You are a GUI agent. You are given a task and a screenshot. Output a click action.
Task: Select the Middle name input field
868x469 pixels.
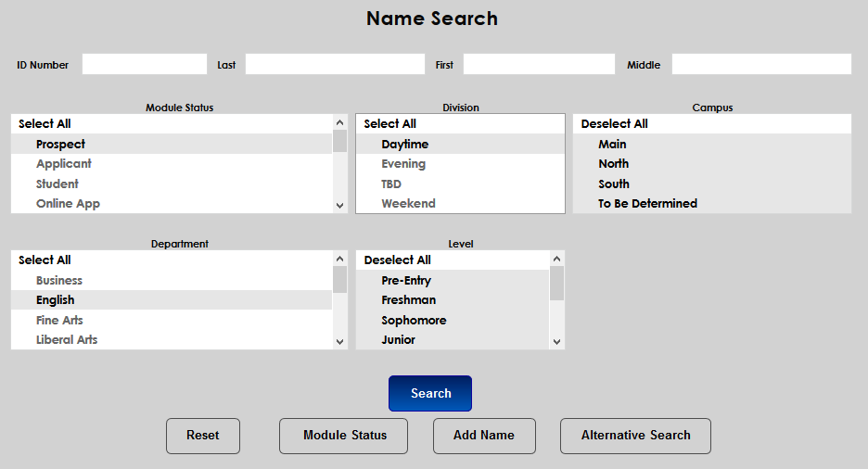coord(760,64)
